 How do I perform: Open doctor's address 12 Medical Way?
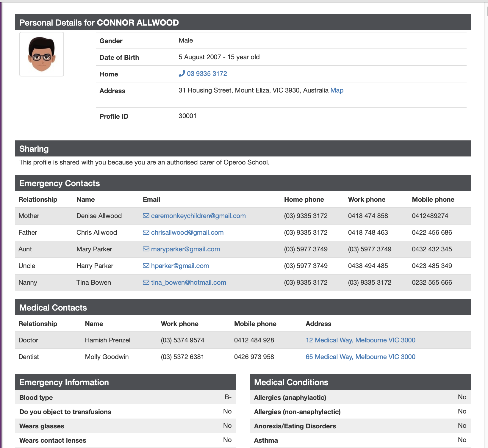(360, 340)
